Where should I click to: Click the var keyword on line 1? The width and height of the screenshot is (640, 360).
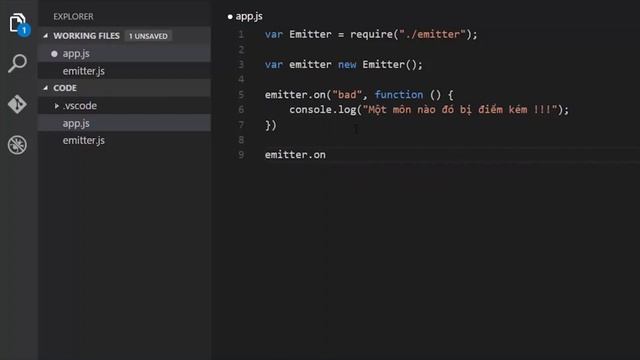(274, 35)
